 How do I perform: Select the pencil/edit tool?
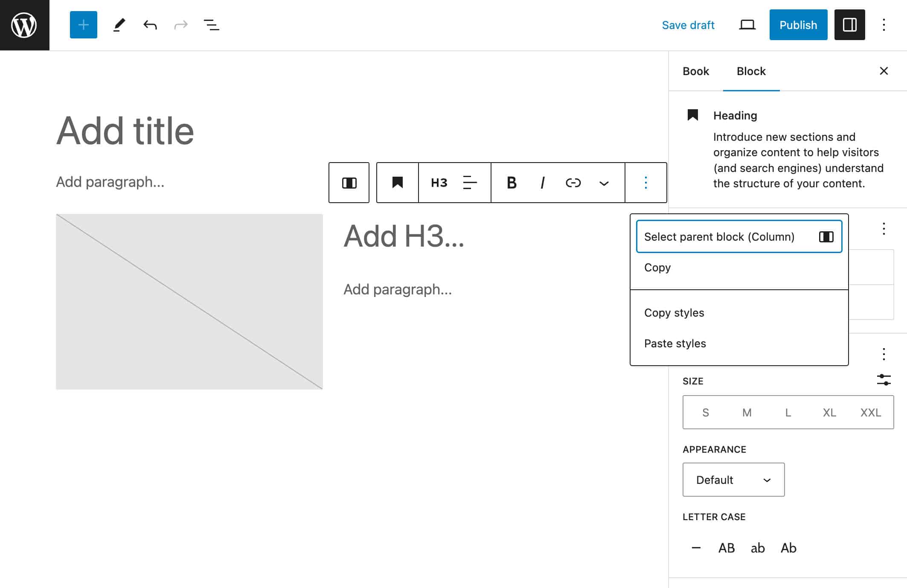[118, 24]
